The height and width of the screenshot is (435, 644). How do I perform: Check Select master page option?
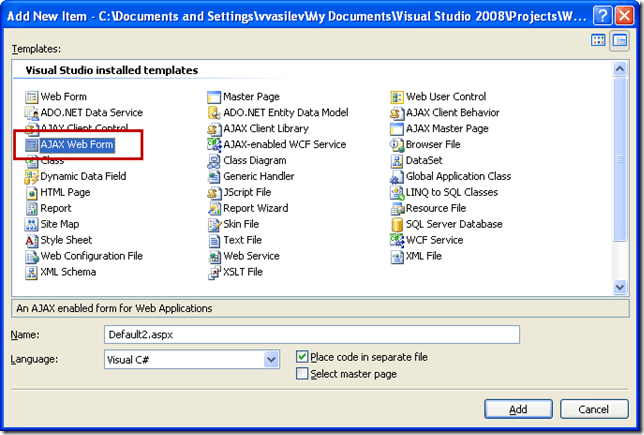point(302,373)
